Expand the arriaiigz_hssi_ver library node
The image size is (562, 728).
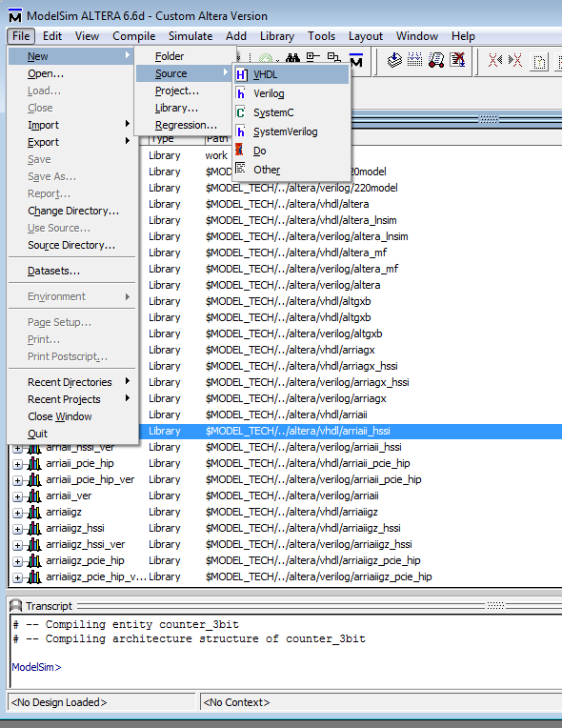click(17, 546)
